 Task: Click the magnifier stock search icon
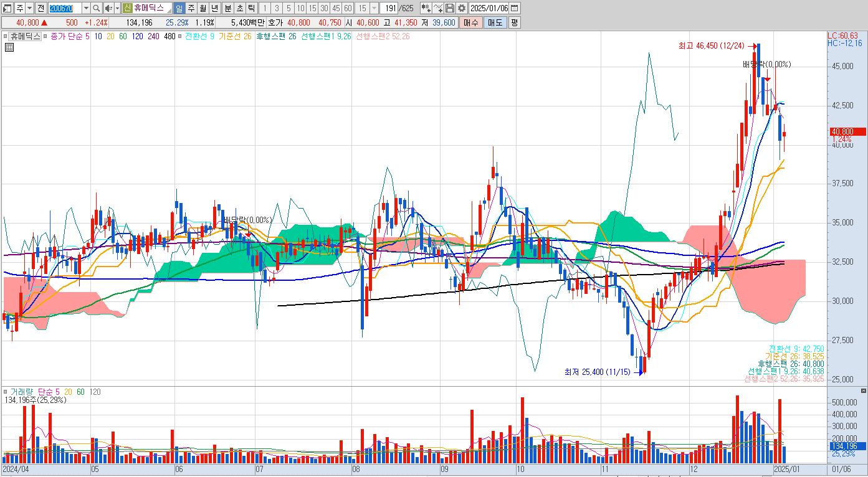(97, 8)
